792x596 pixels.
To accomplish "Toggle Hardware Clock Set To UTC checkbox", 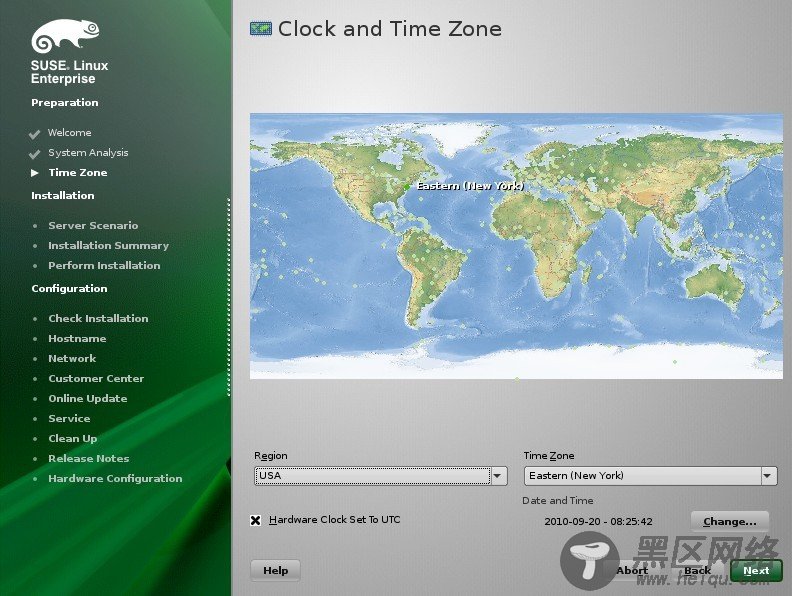I will tap(256, 520).
